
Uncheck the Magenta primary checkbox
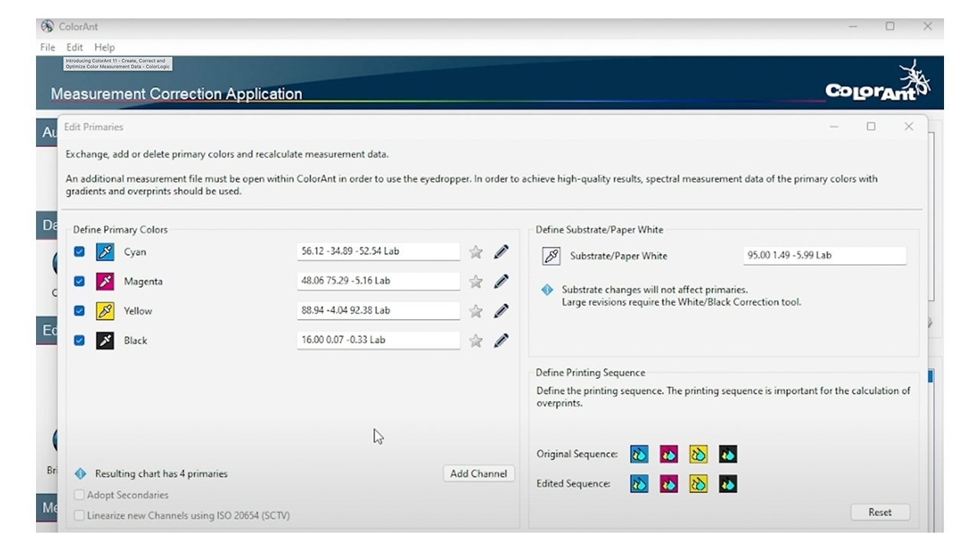click(79, 282)
